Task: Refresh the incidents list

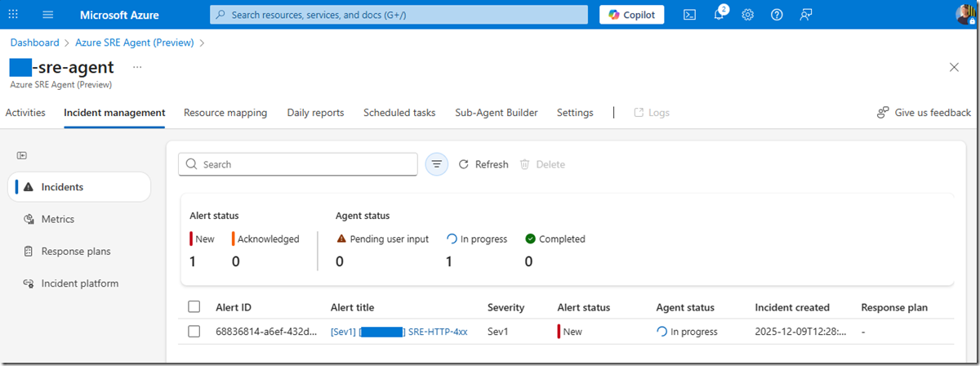Action: [483, 164]
